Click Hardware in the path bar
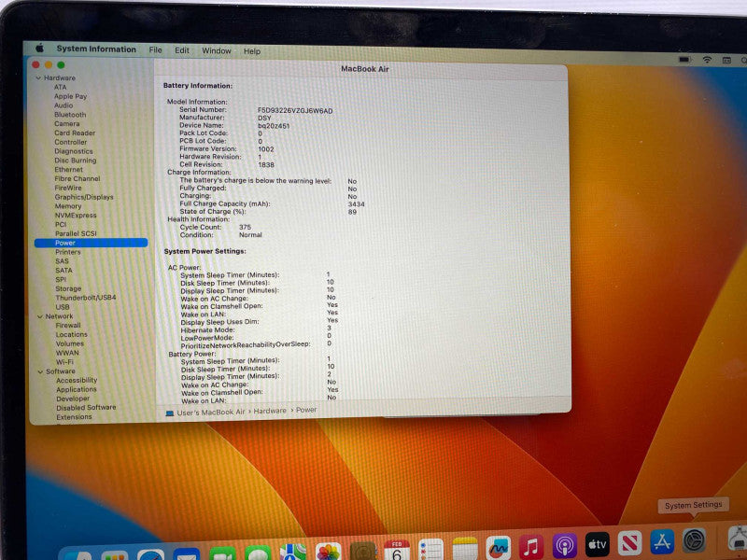The height and width of the screenshot is (560, 747). pos(270,411)
